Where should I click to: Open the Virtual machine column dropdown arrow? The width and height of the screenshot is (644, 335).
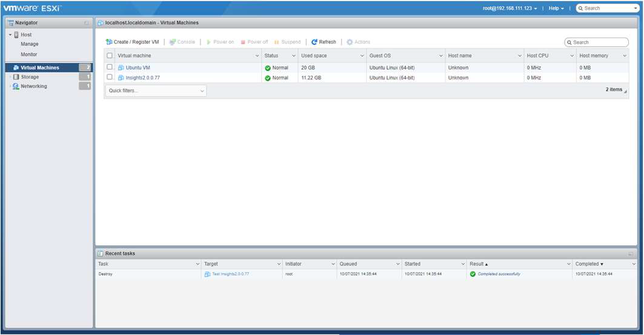pyautogui.click(x=257, y=56)
